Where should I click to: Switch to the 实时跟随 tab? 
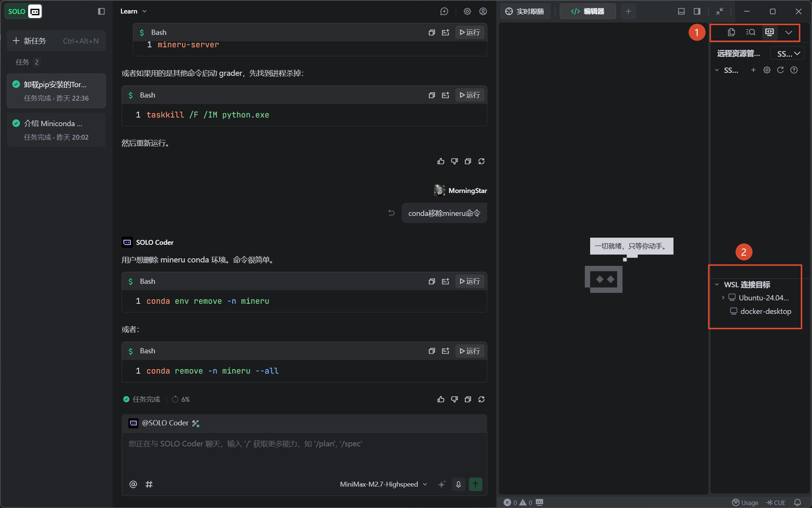(525, 11)
